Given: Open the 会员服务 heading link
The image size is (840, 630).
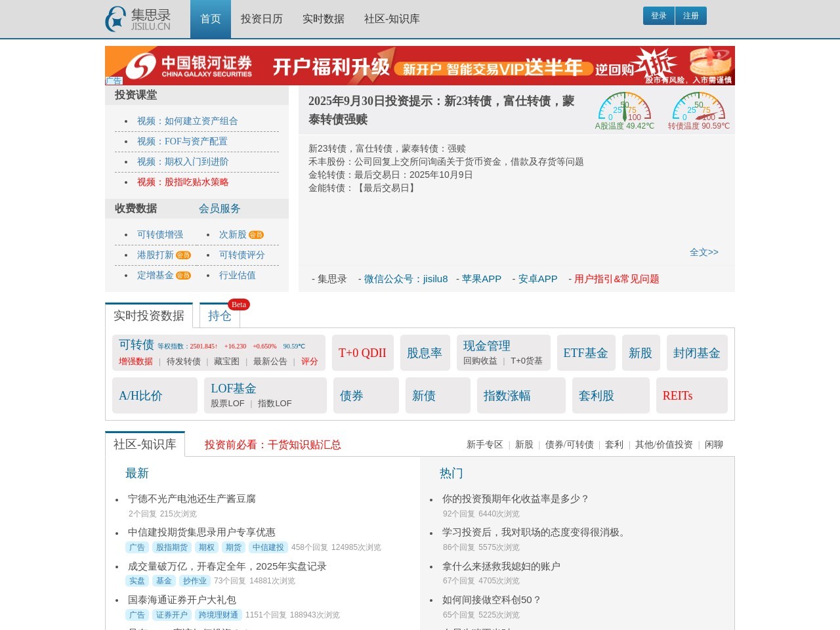Looking at the screenshot, I should pyautogui.click(x=219, y=209).
